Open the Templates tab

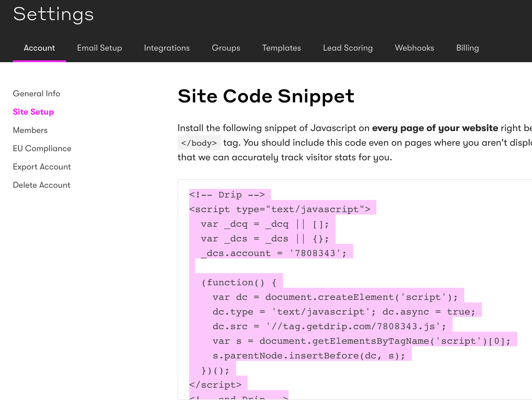tap(281, 48)
